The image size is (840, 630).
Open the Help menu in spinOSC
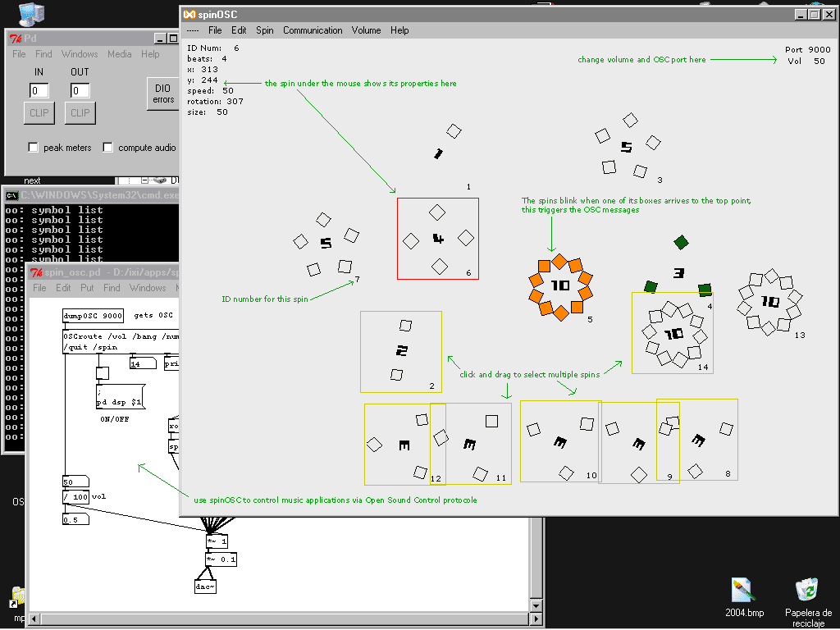tap(399, 30)
